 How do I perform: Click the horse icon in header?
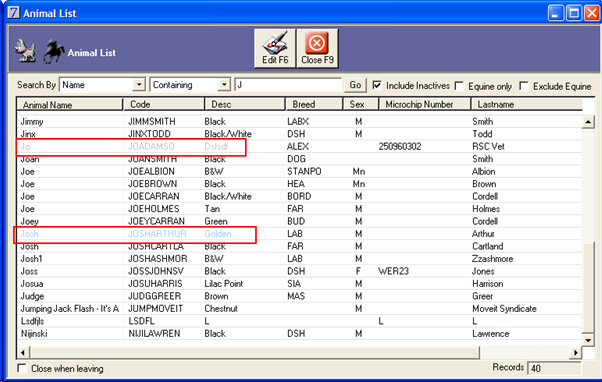point(53,51)
